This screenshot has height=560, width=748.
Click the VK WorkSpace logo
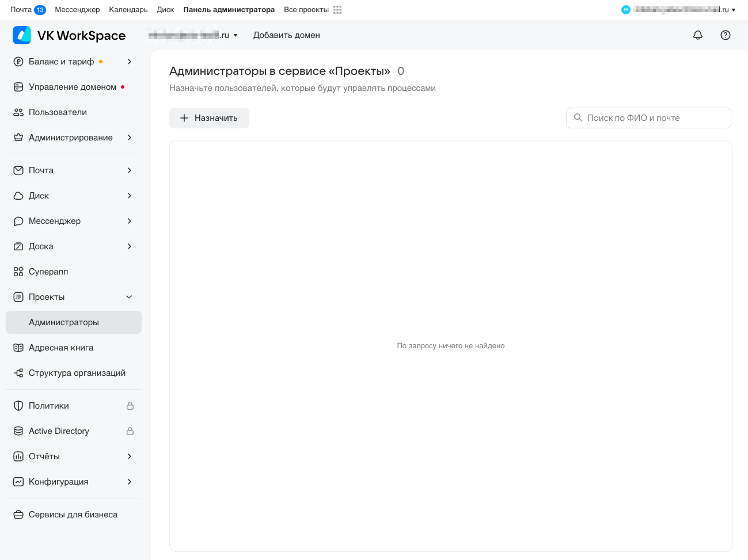tap(69, 35)
